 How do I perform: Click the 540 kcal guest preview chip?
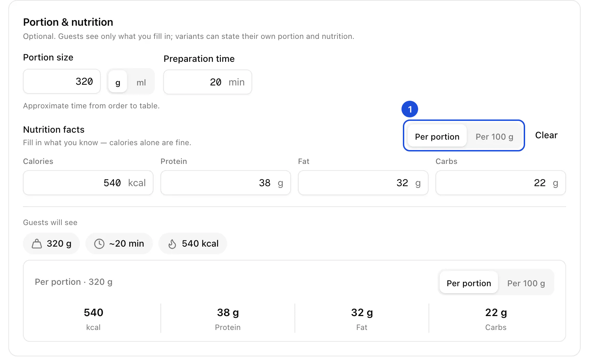193,243
